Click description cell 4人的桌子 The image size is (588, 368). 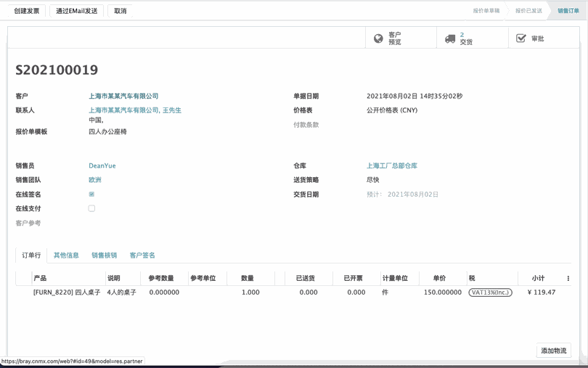121,293
